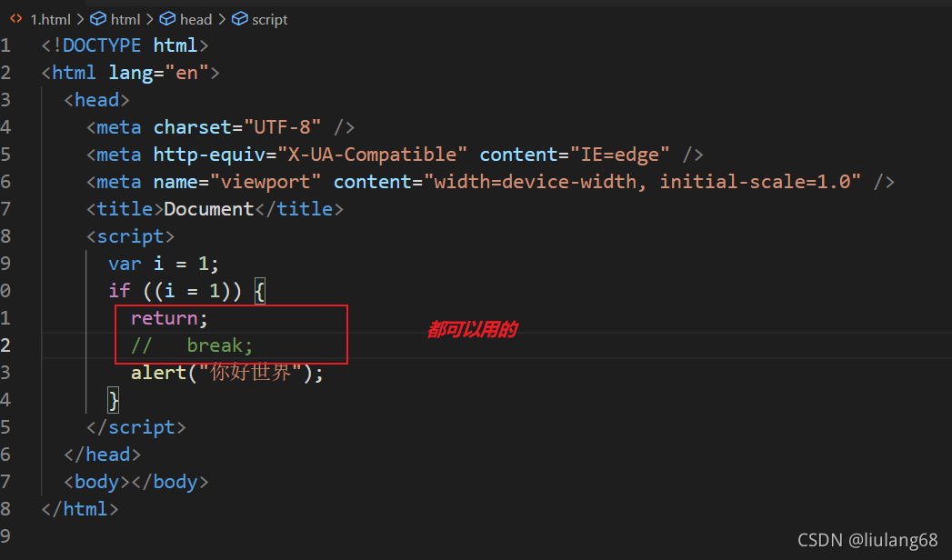
Task: Open the head breadcrumb segment
Action: (195, 19)
